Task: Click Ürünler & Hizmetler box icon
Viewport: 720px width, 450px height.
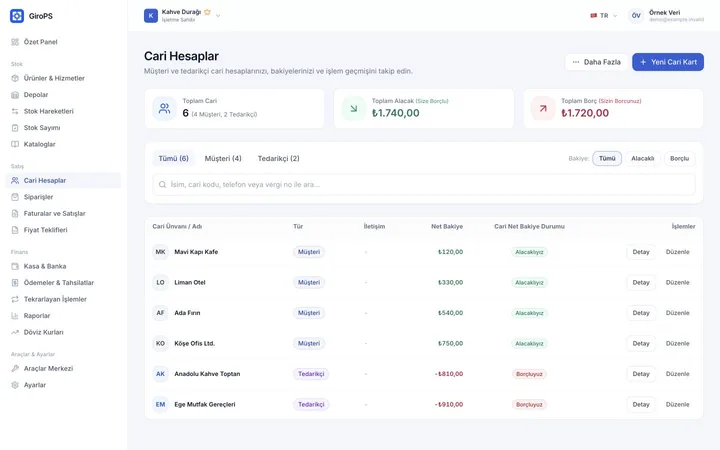Action: point(15,78)
